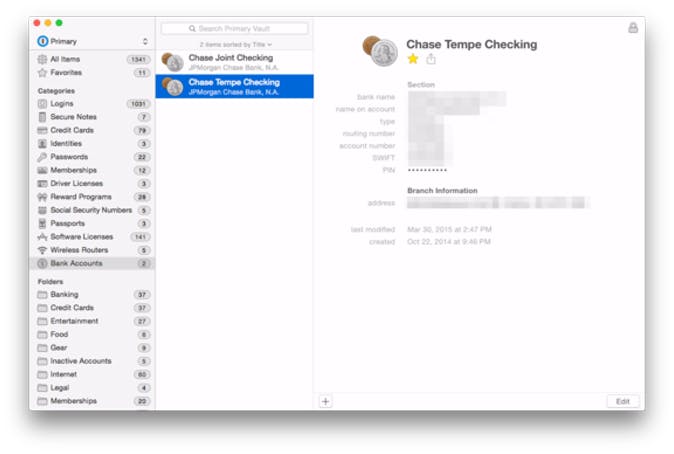This screenshot has height=454, width=674.
Task: Click the created date Oct 22, 2014
Action: pos(449,242)
